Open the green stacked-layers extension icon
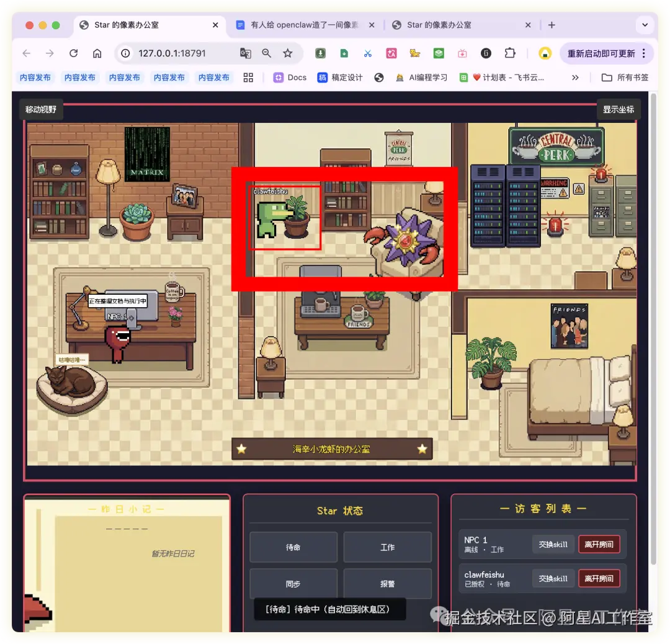670x644 pixels. coord(439,53)
